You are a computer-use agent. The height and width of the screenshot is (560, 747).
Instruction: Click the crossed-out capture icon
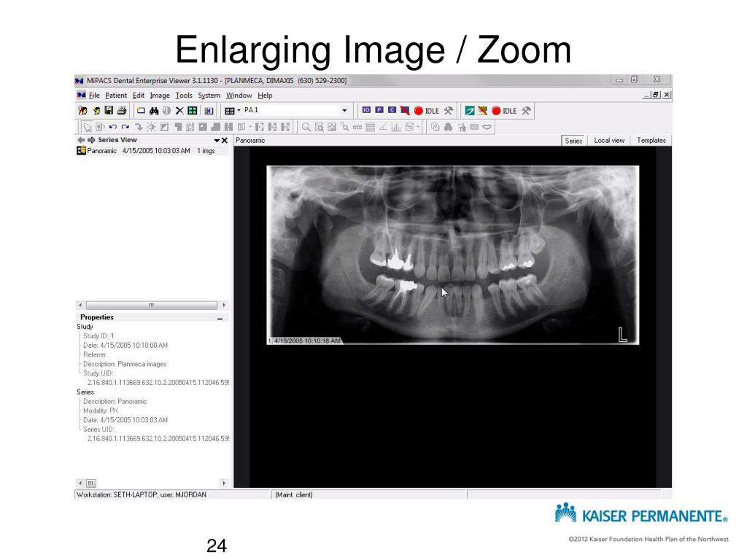(405, 111)
